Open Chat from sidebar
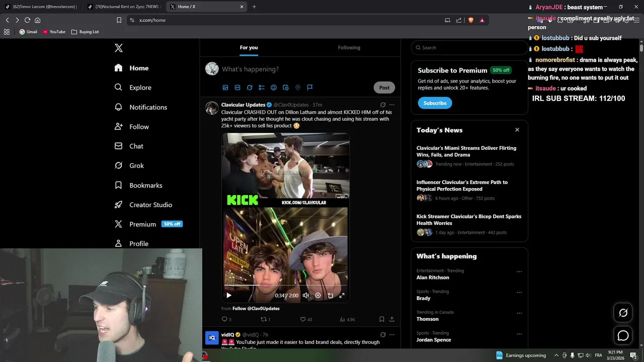This screenshot has width=644, height=362. point(129,146)
